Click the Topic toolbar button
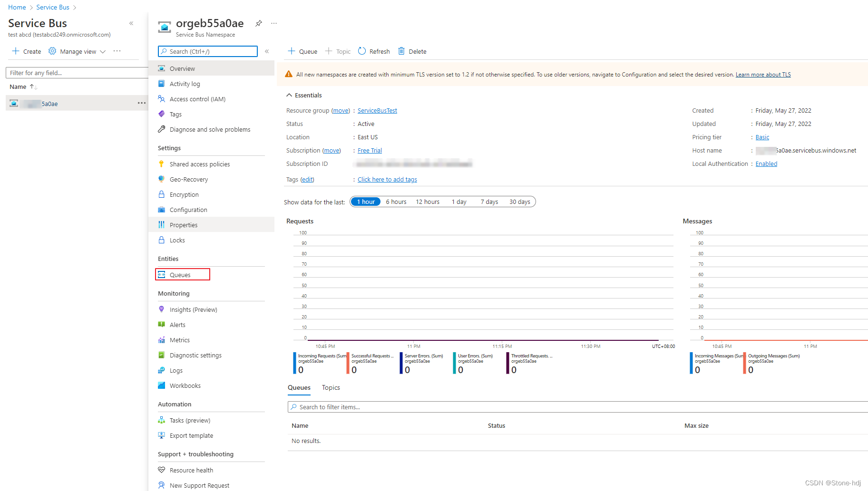 click(338, 51)
